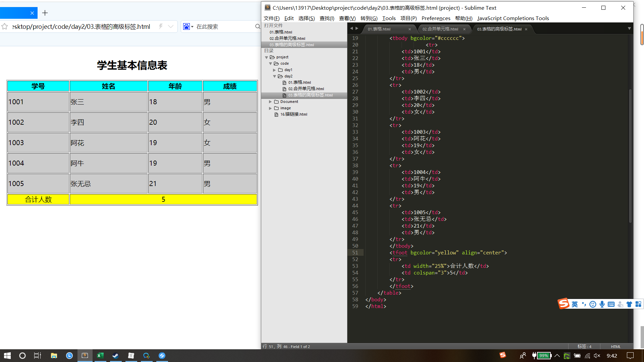The width and height of the screenshot is (644, 362).
Task: Open the Sogou emoji smiley panel
Action: [593, 304]
